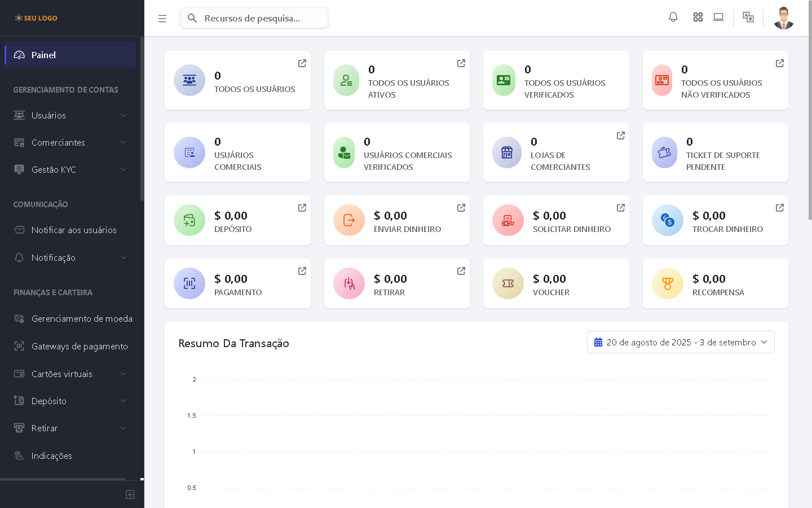Click the notification bell icon in header
The image size is (812, 508).
click(x=673, y=17)
